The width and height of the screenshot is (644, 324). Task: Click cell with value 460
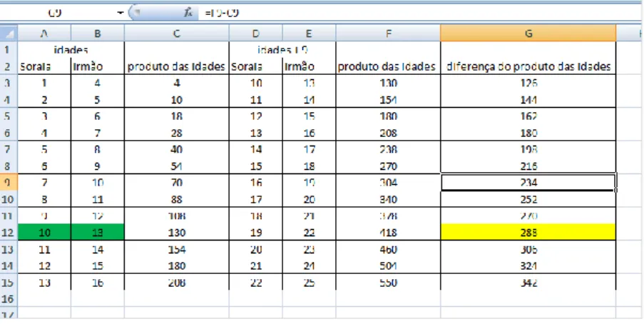click(388, 249)
